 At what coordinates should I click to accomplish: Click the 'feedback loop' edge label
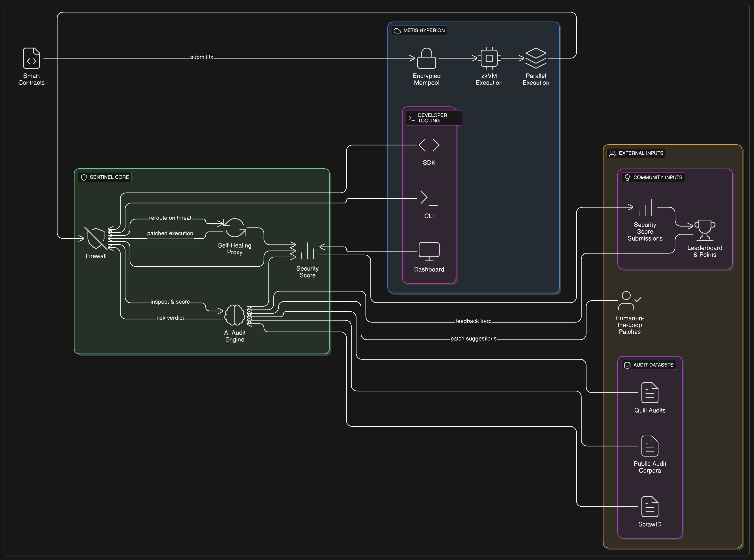click(473, 321)
